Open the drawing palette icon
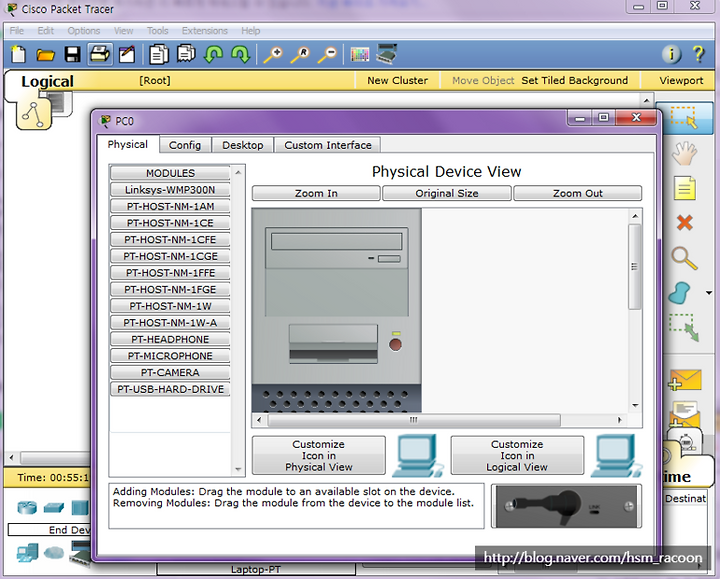This screenshot has width=720, height=579. click(360, 55)
